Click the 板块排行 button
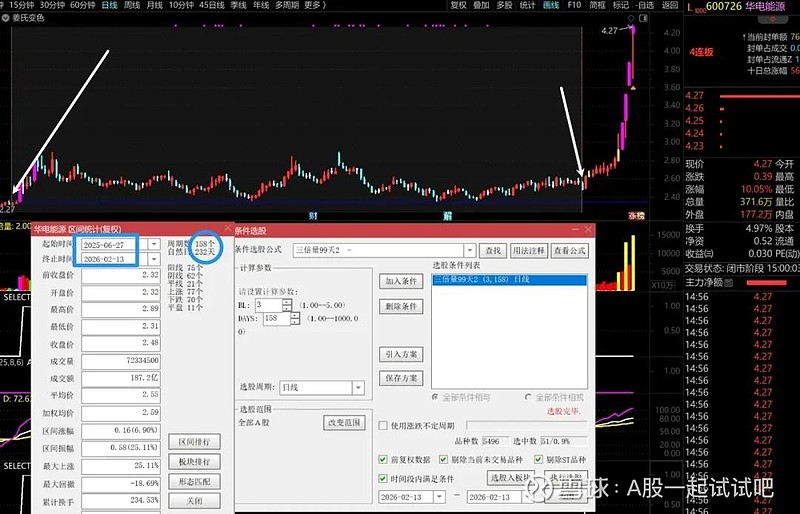 pyautogui.click(x=194, y=462)
